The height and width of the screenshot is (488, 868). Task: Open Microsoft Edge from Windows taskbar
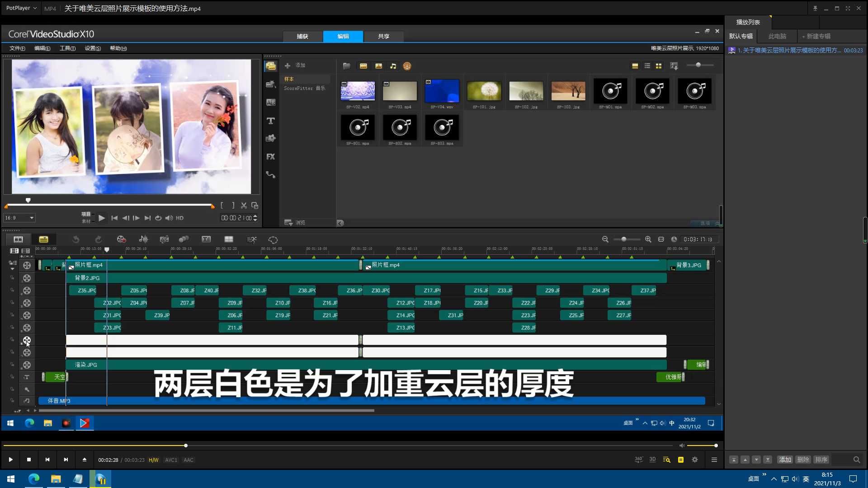pos(34,479)
